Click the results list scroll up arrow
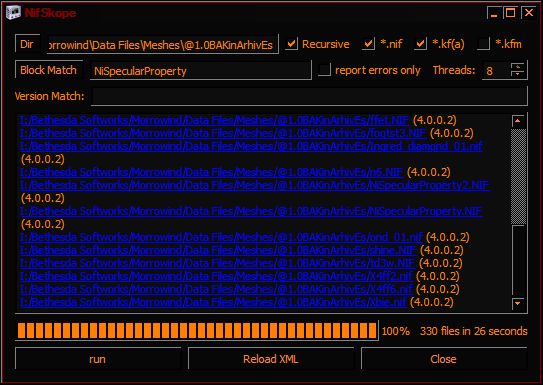This screenshot has height=385, width=543. click(x=518, y=121)
